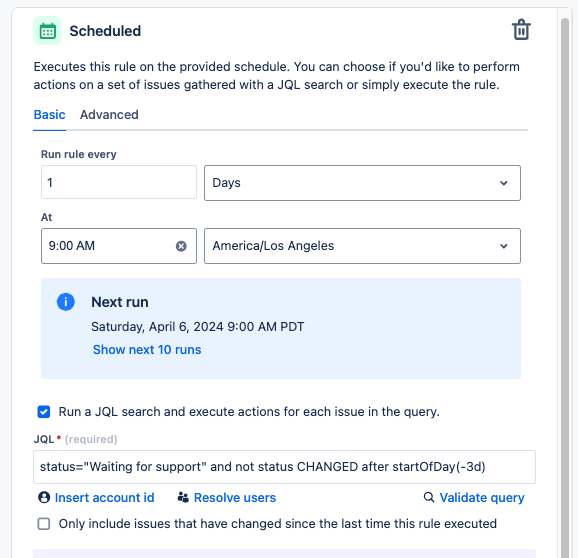
Task: Show next 10 runs link
Action: [147, 349]
